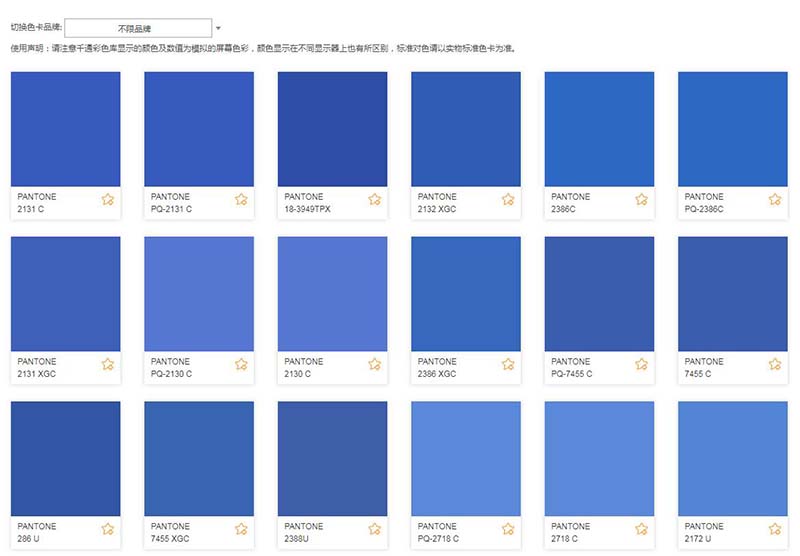Add PANTONE PQ-2386C to favorites star
This screenshot has height=556, width=800.
(x=775, y=199)
